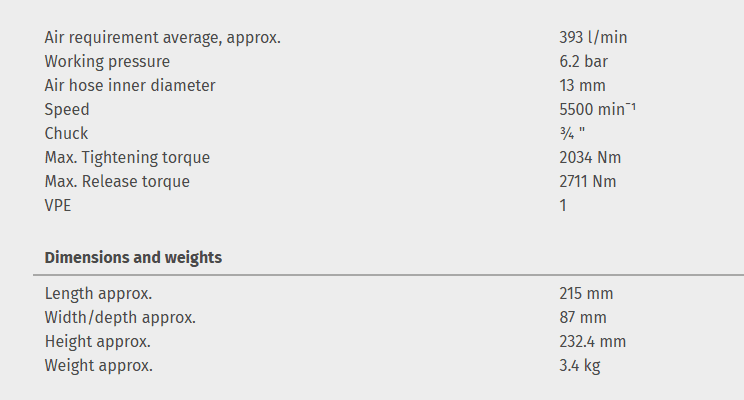Select the 215 mm length value
744x400 pixels.
586,294
